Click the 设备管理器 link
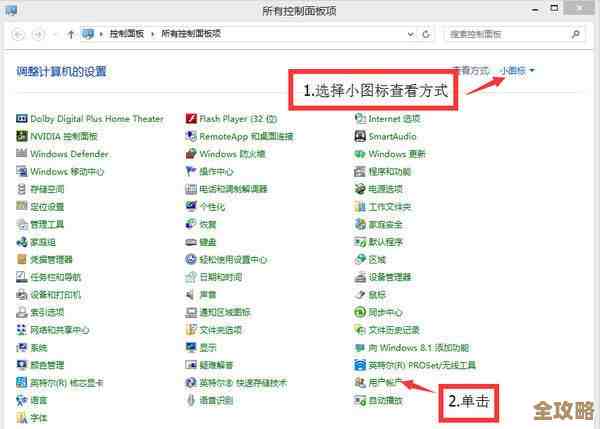The image size is (600, 429). point(390,277)
